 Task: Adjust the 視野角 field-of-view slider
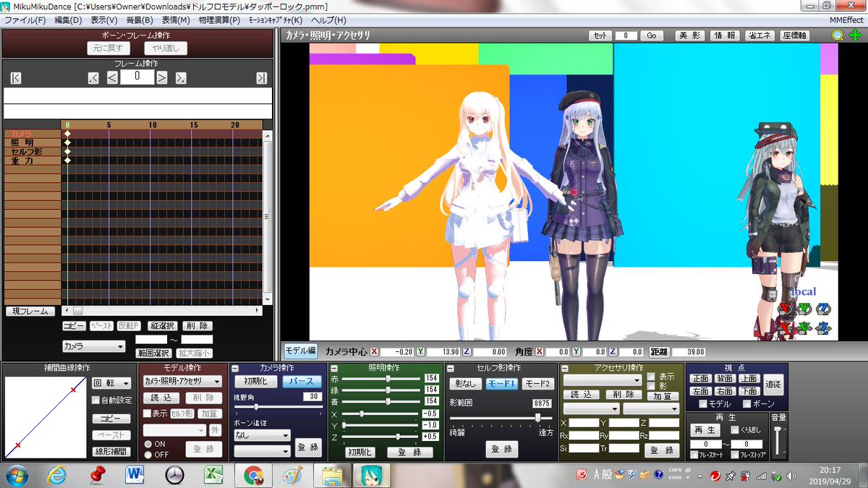click(277, 407)
